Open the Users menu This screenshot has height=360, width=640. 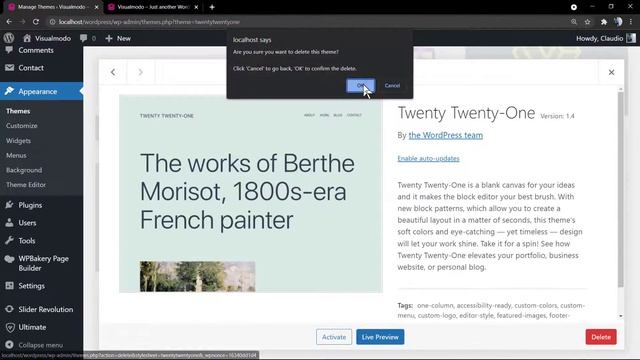[x=27, y=223]
